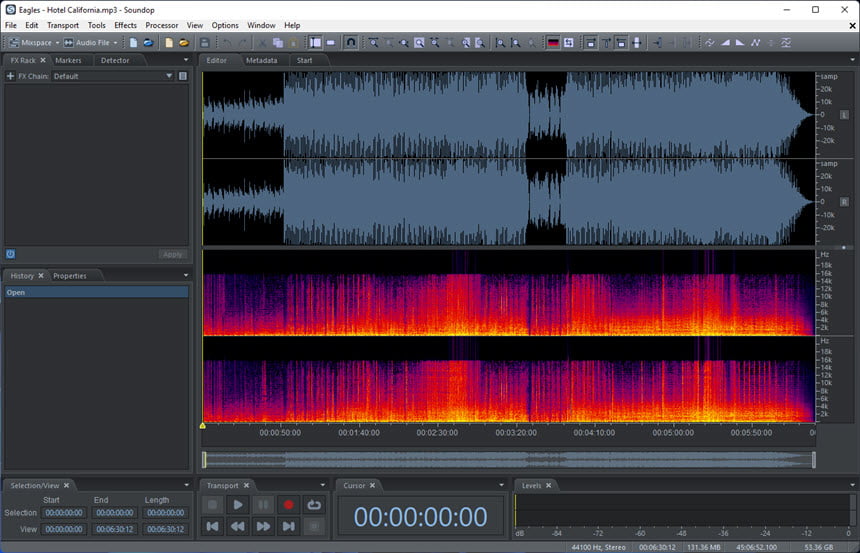Zoom to selection icon

[419, 42]
